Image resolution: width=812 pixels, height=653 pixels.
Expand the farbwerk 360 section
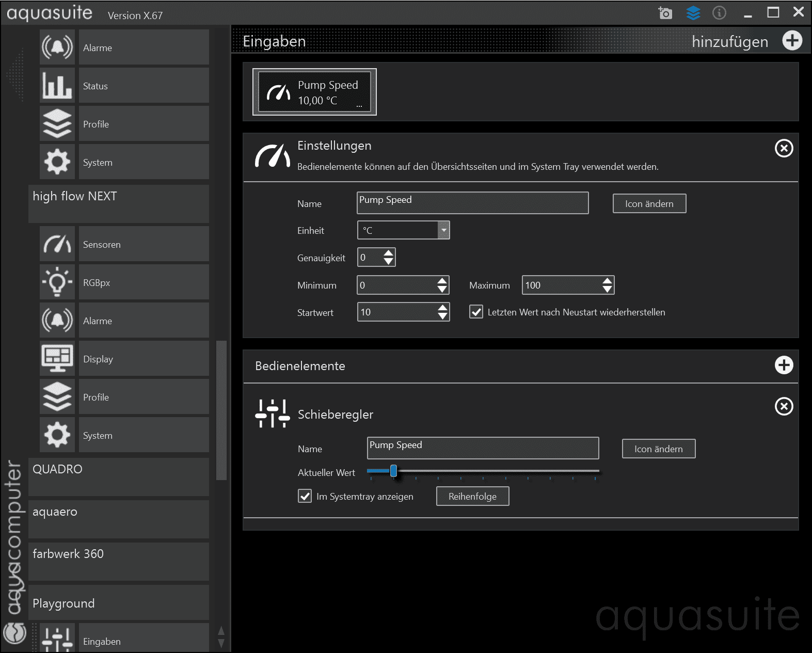[x=119, y=562]
